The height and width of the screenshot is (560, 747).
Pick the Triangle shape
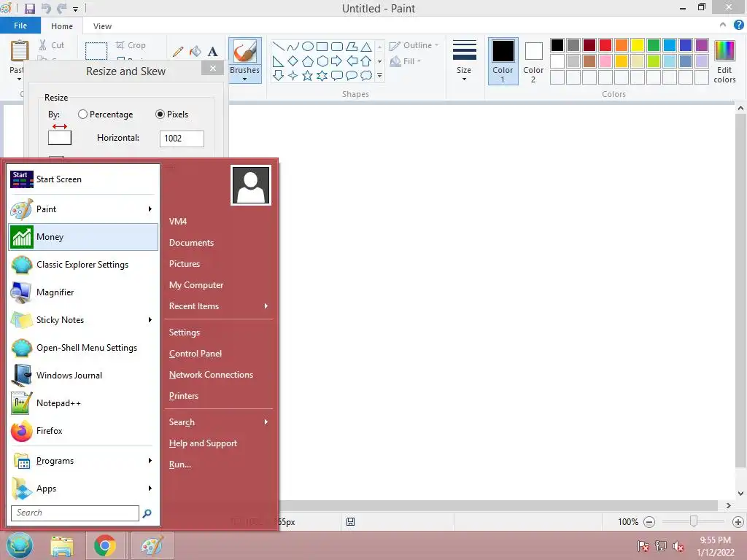(x=366, y=47)
